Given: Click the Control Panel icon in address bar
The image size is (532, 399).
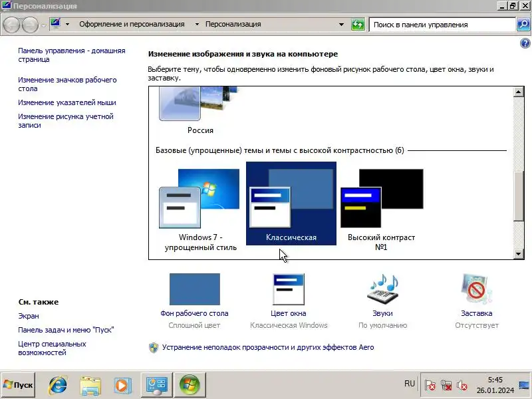Looking at the screenshot, I should (x=55, y=24).
